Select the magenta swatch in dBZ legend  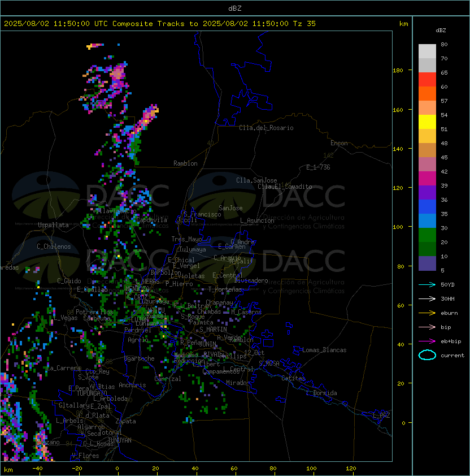click(427, 179)
